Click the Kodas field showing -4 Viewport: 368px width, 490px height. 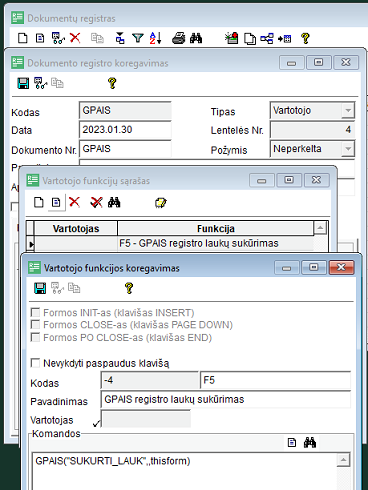tap(150, 380)
